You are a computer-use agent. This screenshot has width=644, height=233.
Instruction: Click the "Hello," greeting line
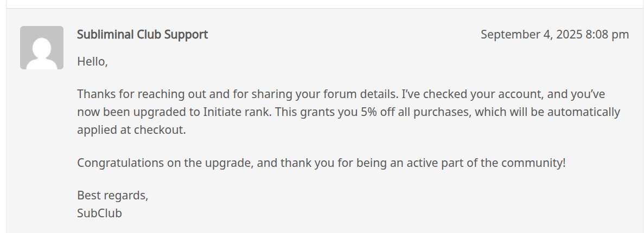pos(92,62)
